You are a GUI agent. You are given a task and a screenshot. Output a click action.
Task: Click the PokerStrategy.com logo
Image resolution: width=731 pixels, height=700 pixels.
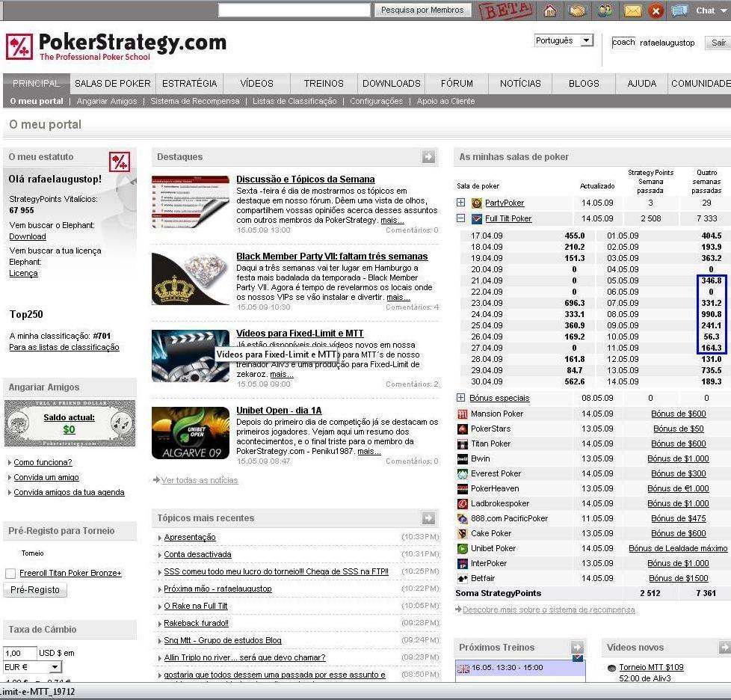(116, 46)
